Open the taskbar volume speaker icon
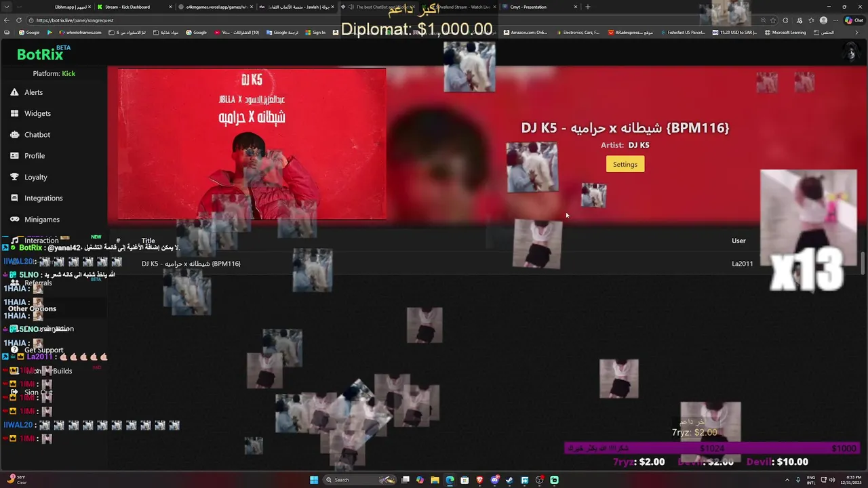 point(831,480)
